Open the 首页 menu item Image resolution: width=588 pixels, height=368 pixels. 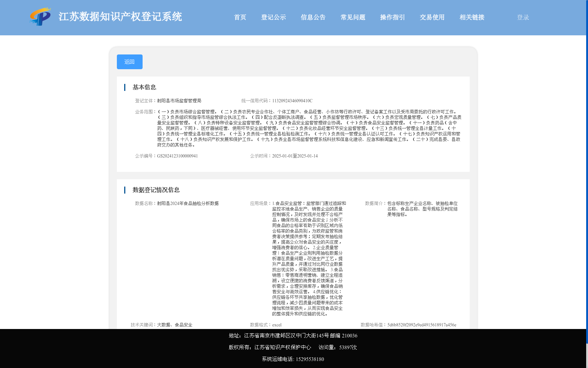[240, 17]
